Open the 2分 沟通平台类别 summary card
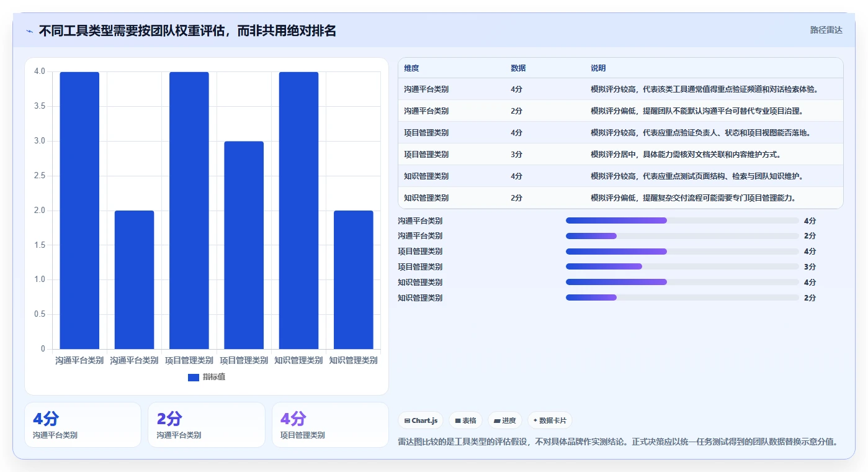Viewport: 868px width, 472px height. tap(207, 425)
